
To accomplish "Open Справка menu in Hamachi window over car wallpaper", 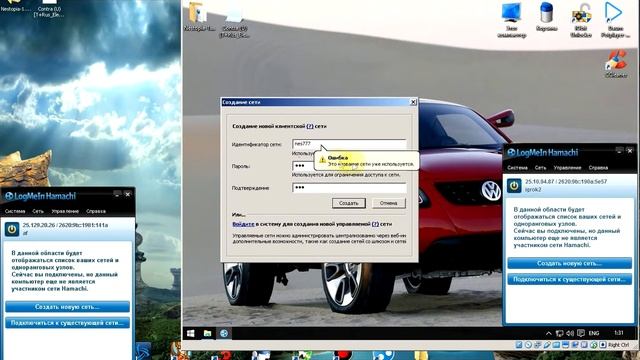I will coord(598,168).
